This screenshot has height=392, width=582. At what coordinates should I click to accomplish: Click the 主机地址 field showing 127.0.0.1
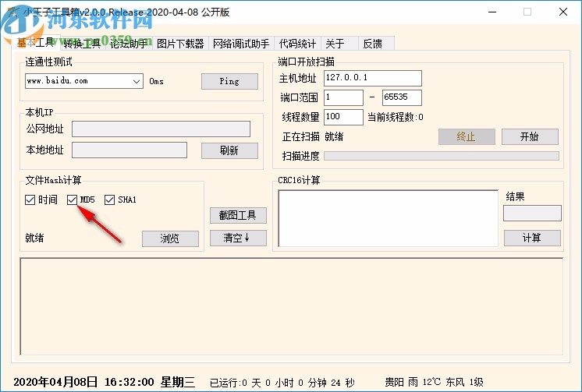tap(373, 78)
